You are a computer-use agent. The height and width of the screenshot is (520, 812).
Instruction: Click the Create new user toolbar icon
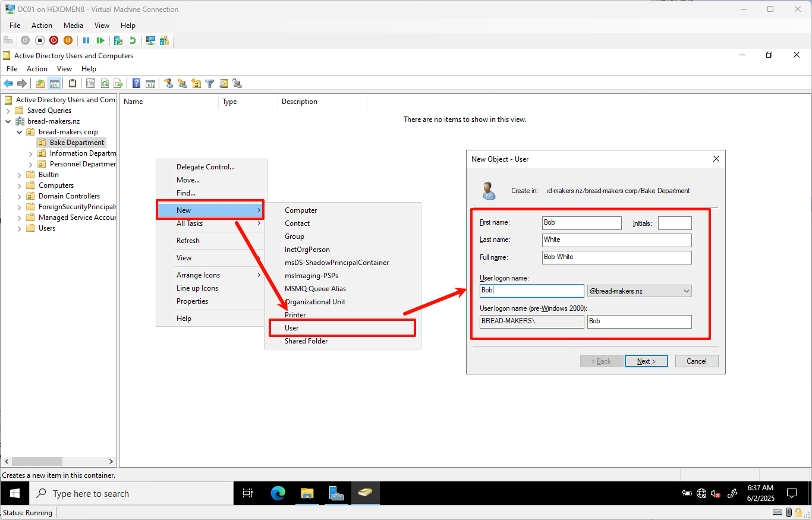[169, 83]
